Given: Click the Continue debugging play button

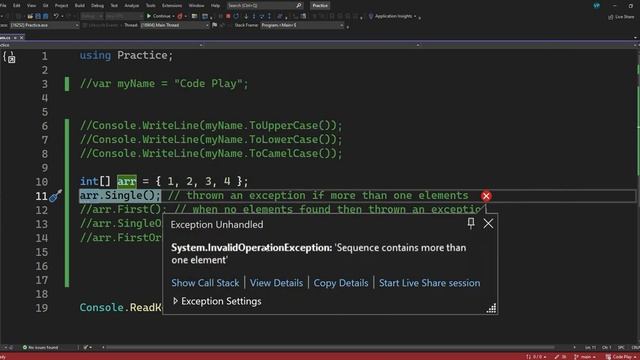Looking at the screenshot, I should 149,16.
